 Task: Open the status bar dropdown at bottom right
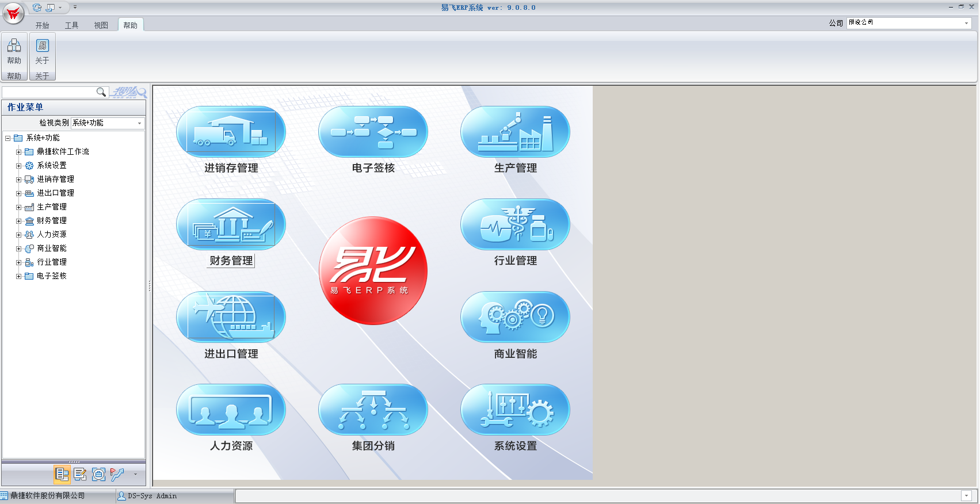point(966,496)
